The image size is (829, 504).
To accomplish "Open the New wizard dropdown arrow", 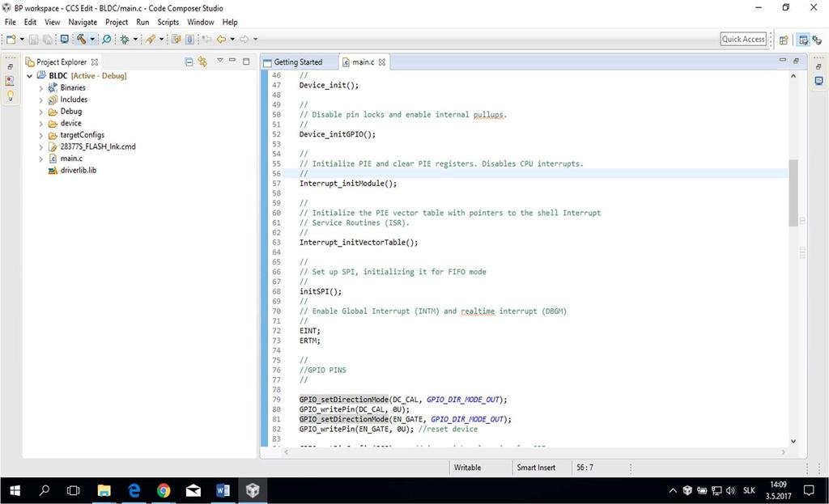I will [x=22, y=39].
